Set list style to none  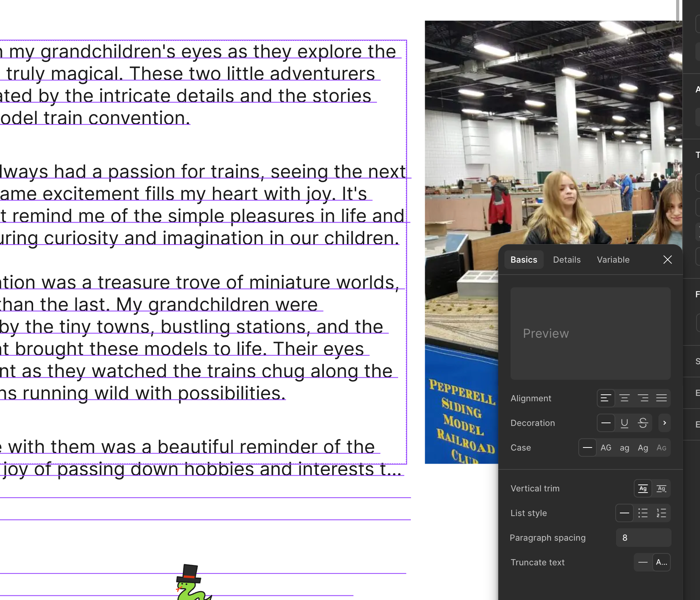(x=625, y=513)
